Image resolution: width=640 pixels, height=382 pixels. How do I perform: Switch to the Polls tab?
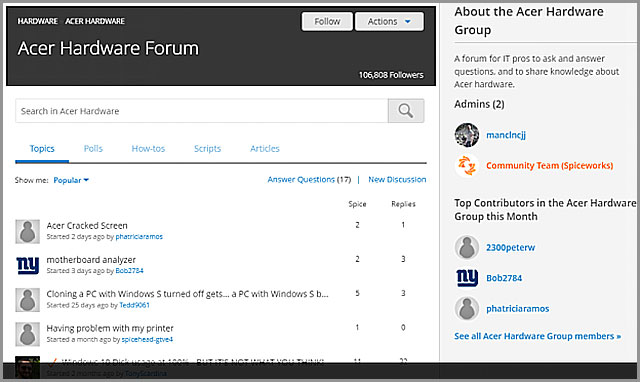tap(93, 149)
